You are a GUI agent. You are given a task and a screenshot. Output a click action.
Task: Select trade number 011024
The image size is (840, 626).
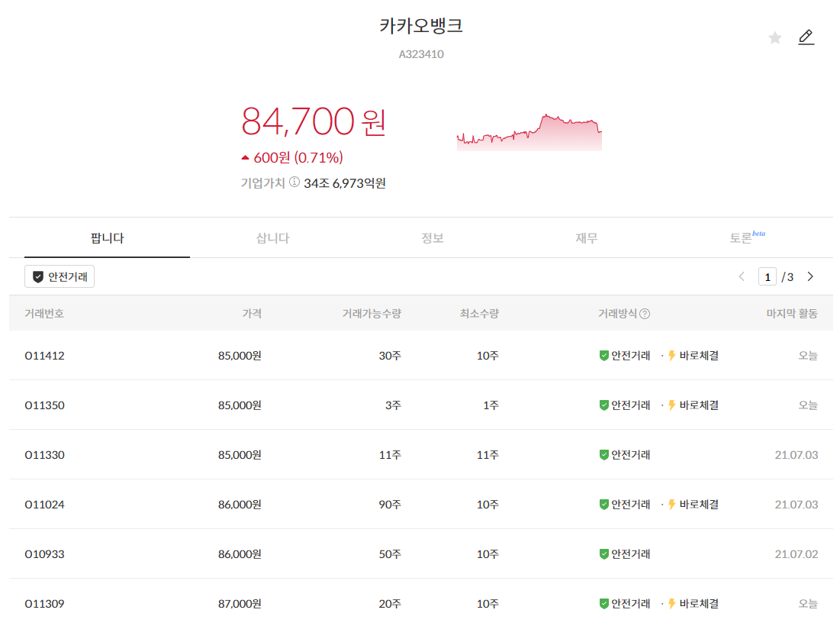(x=44, y=505)
